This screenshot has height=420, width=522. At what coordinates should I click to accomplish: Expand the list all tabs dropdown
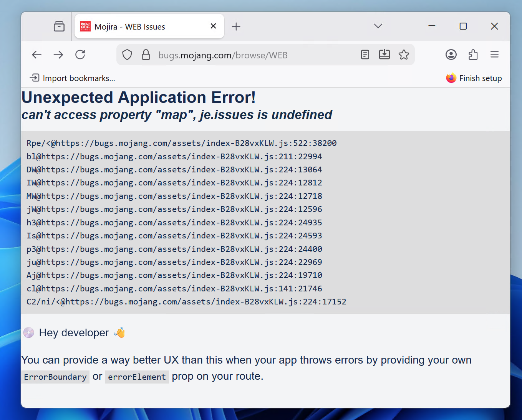(x=378, y=26)
